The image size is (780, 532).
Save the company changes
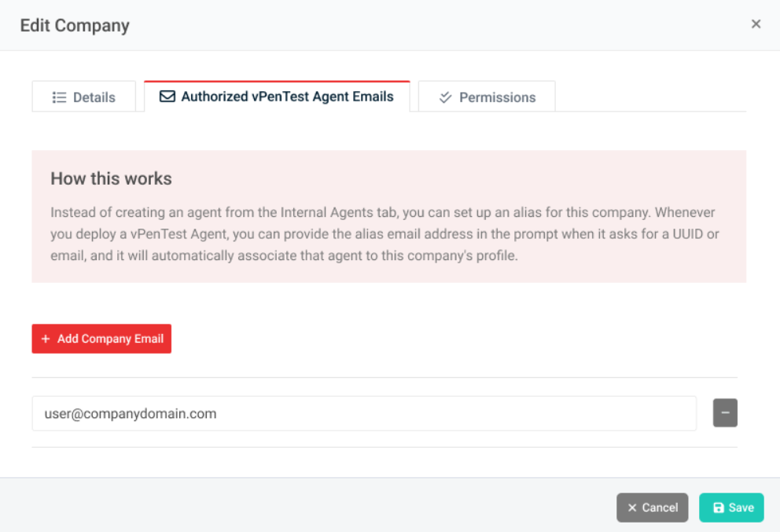point(731,508)
